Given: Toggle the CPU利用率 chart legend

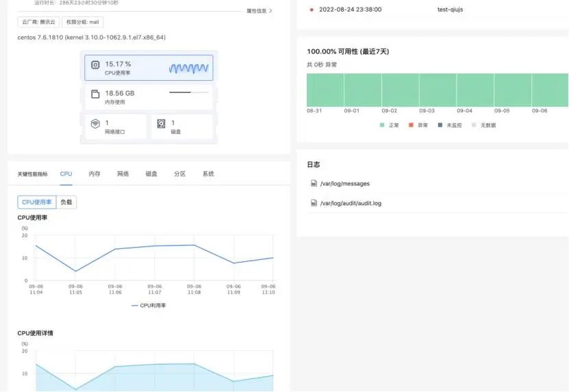Looking at the screenshot, I should coord(149,306).
